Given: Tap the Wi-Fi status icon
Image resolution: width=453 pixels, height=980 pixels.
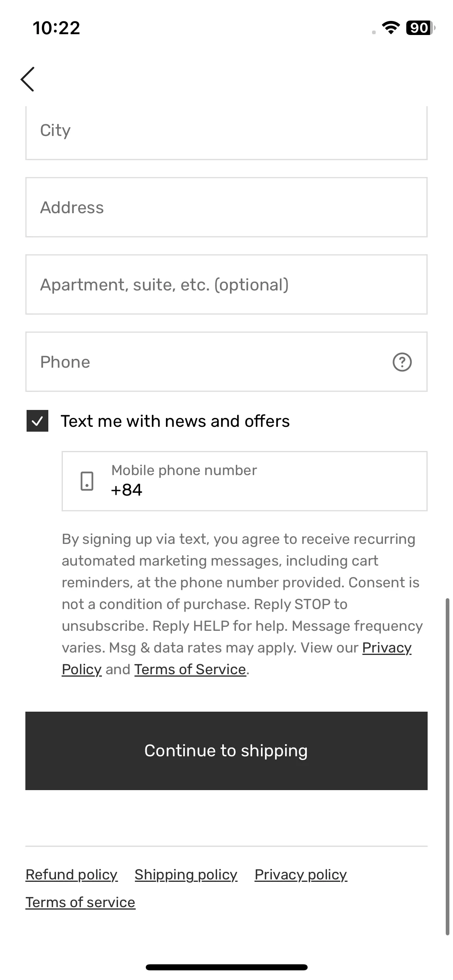Looking at the screenshot, I should (x=390, y=28).
